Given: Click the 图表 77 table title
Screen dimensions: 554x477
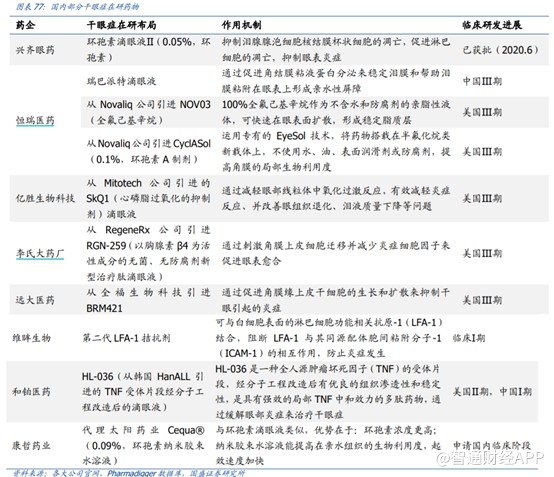Looking at the screenshot, I should coord(77,6).
